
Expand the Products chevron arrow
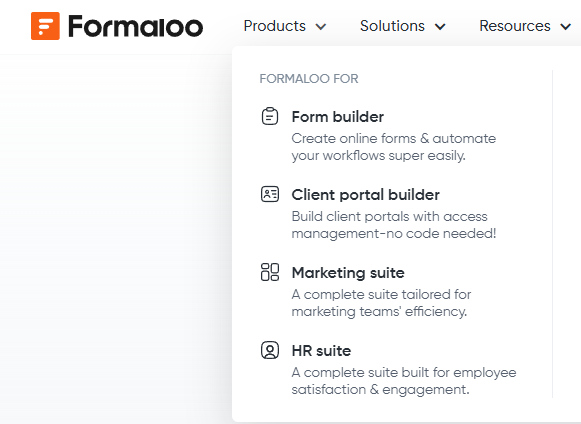321,27
